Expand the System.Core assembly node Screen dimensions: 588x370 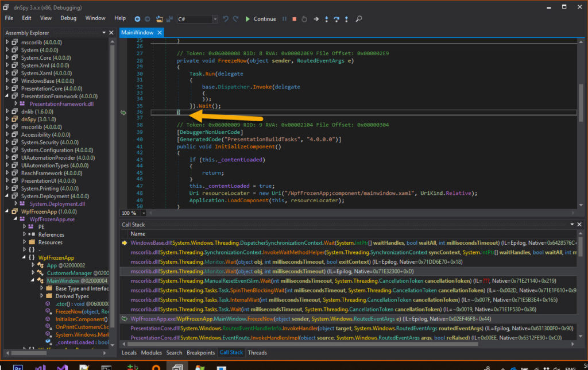pyautogui.click(x=7, y=57)
